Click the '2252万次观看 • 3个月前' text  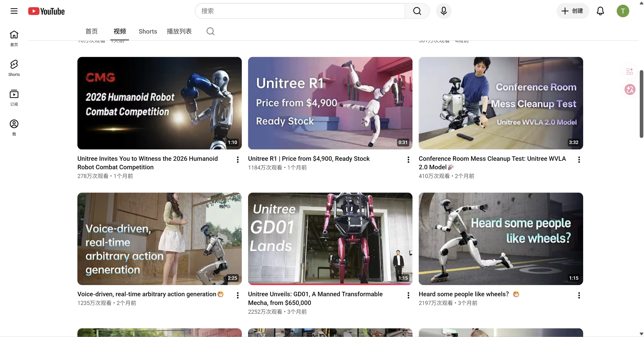(277, 312)
